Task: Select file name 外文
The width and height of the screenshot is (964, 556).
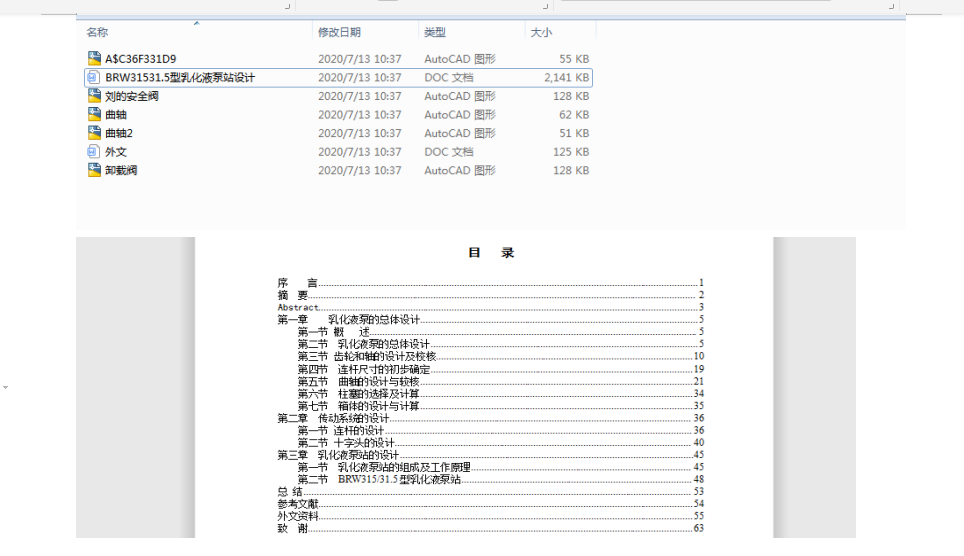Action: (x=116, y=151)
